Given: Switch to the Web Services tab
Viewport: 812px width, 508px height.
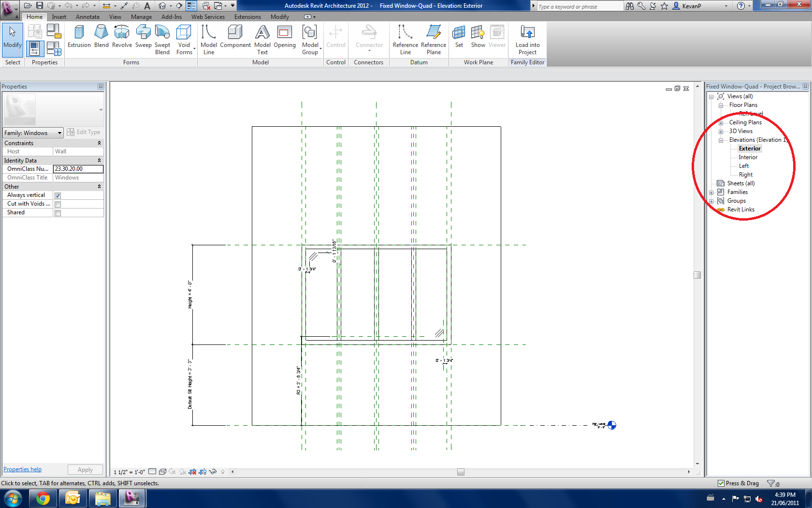Looking at the screenshot, I should click(x=208, y=17).
